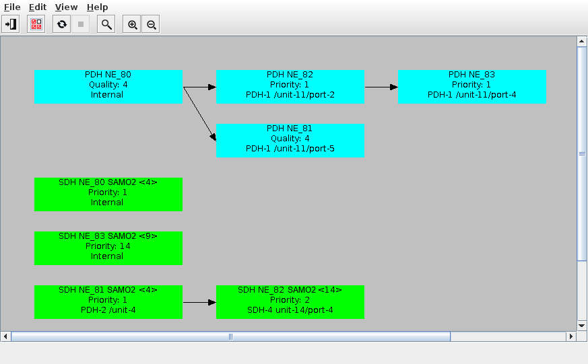Open the Help menu
This screenshot has width=588, height=364.
pyautogui.click(x=98, y=7)
